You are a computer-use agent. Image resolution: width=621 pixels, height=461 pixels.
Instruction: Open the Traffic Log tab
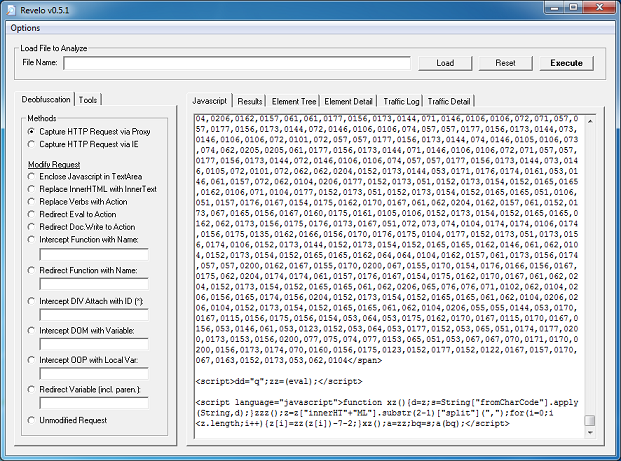(400, 101)
